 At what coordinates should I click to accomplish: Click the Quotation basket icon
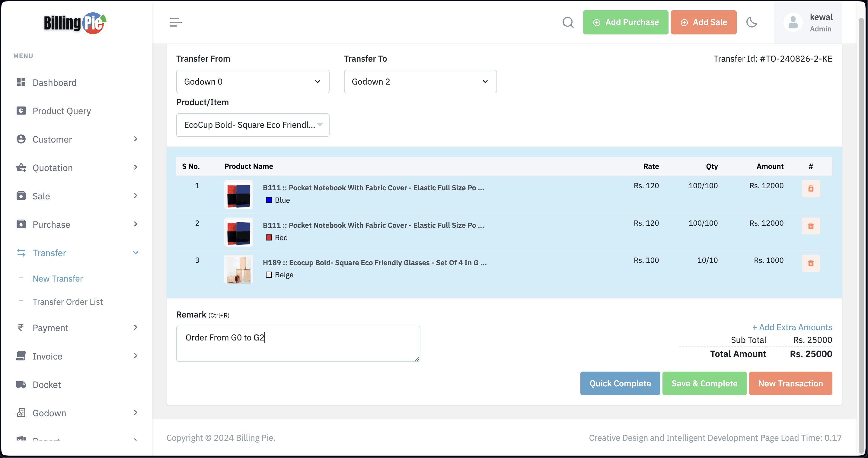tap(21, 168)
